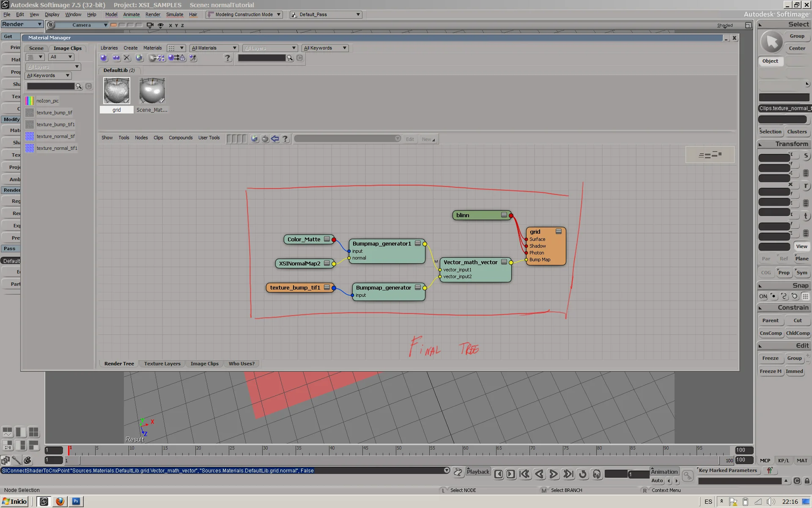Collapse the Vector_math_vector node

504,262
